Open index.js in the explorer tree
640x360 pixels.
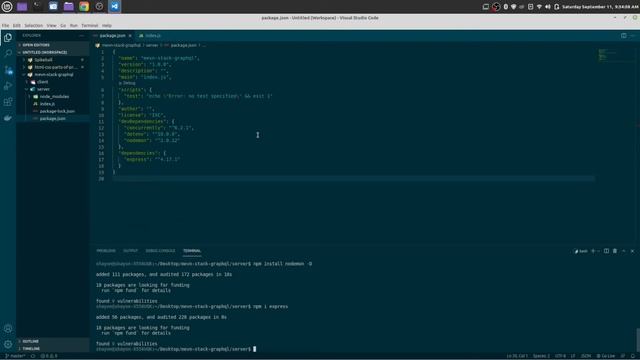point(47,104)
